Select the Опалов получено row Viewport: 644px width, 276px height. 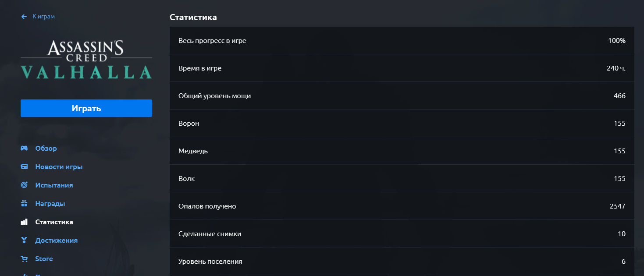[402, 206]
